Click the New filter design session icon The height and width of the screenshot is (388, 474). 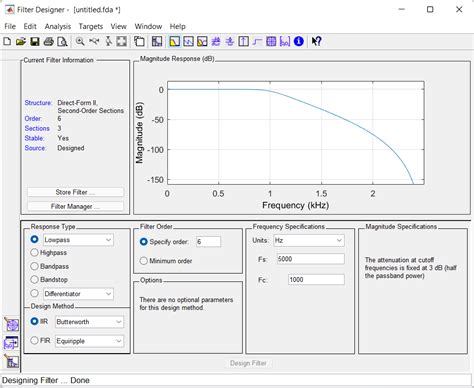(7, 42)
